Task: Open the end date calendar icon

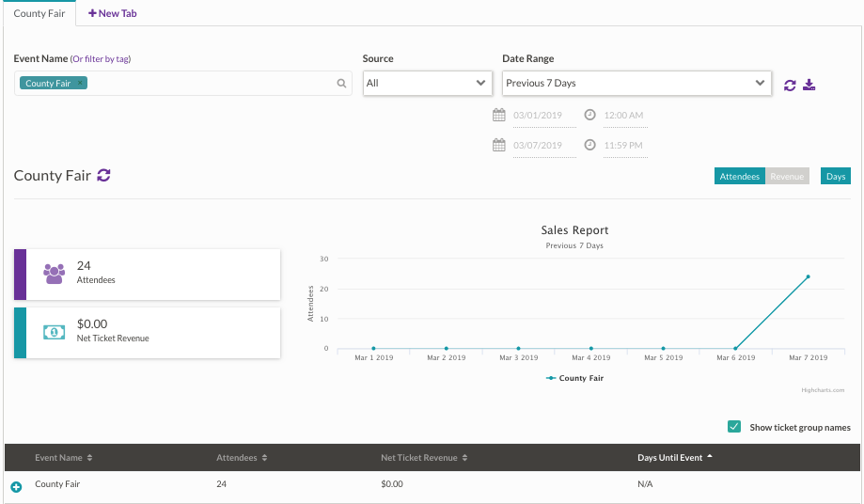Action: [x=499, y=146]
